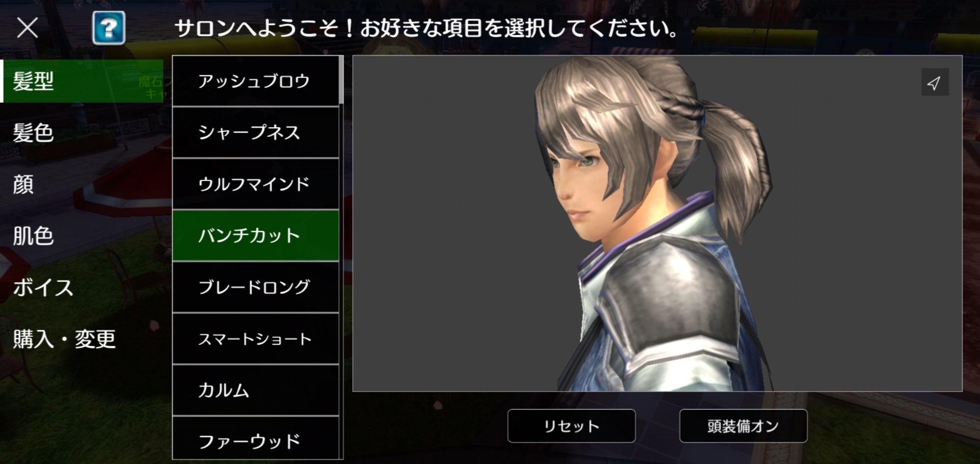980x464 pixels.
Task: Select the 髪型 hairstyle tab
Action: [82, 81]
